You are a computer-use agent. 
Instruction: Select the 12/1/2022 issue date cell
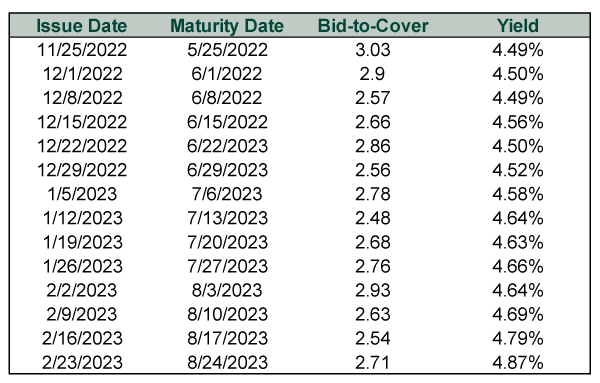(83, 74)
